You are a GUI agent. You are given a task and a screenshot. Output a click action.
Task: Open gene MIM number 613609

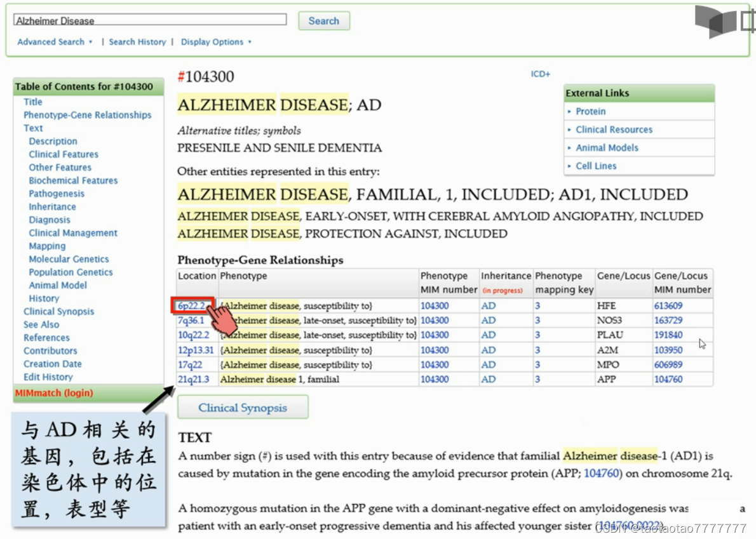[x=668, y=306]
